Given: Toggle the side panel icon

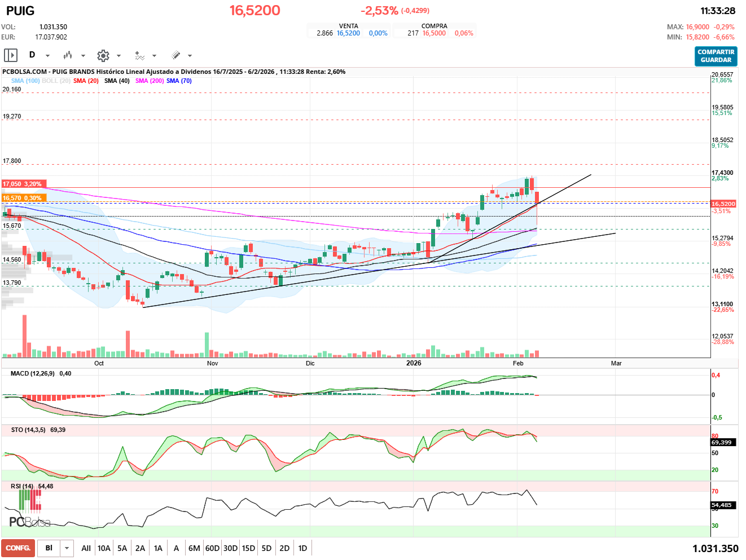Looking at the screenshot, I should [x=11, y=55].
